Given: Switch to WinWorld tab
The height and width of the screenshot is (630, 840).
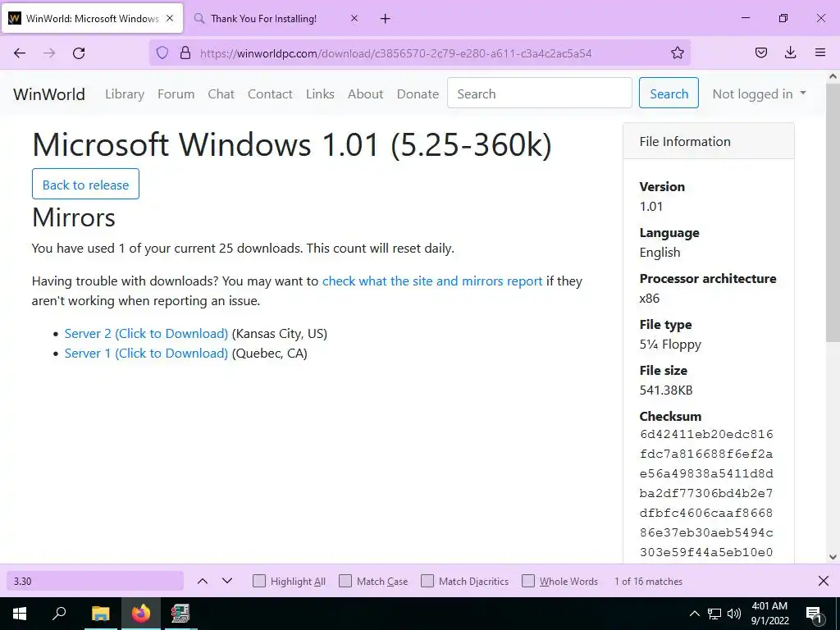Looking at the screenshot, I should (92, 18).
